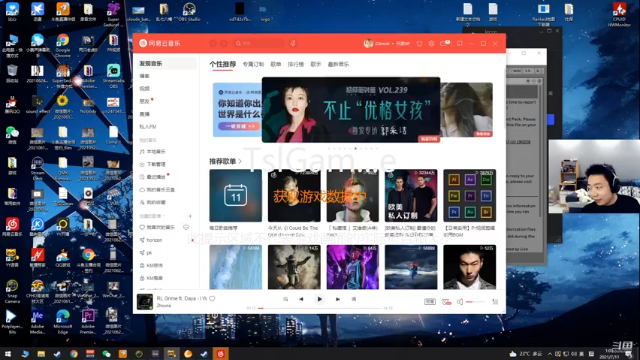
Task: Open the Adobe app icons playlist cover
Action: [x=470, y=196]
